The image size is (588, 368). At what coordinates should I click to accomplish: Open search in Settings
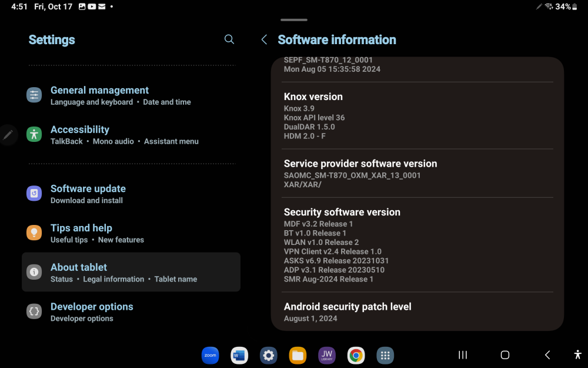(229, 39)
